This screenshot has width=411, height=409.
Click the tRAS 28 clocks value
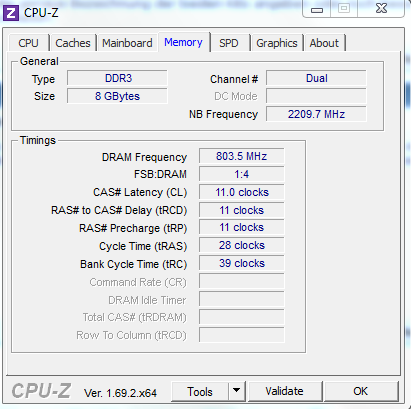point(242,245)
